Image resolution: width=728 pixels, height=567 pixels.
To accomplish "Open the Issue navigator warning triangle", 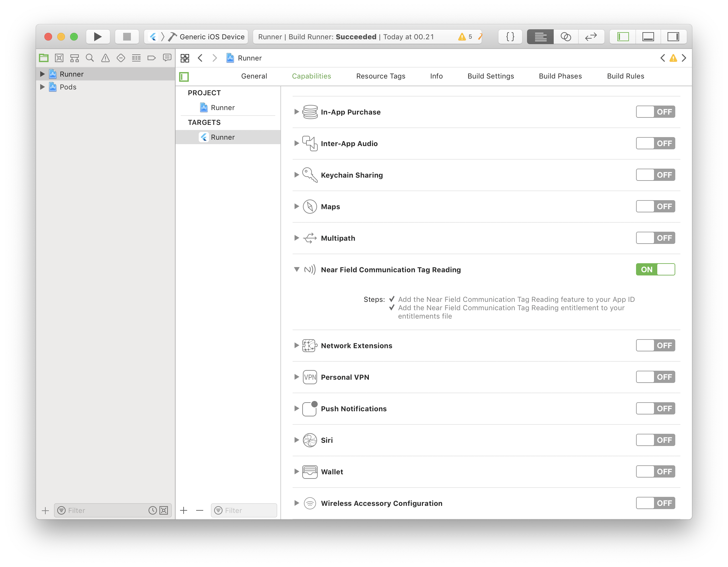I will pyautogui.click(x=105, y=57).
